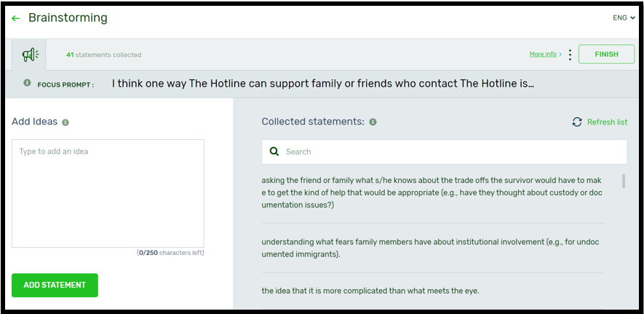Click the magnifier search icon

[x=274, y=152]
